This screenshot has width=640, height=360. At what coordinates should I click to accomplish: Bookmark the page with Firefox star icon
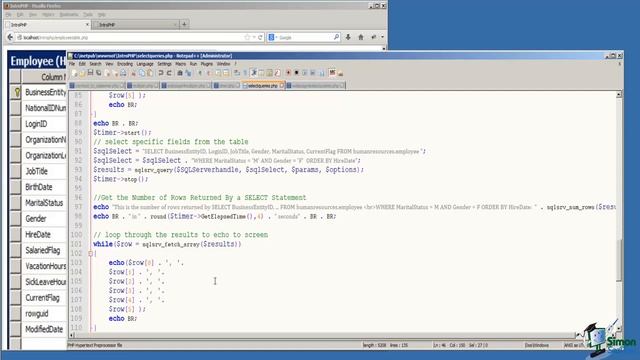247,37
